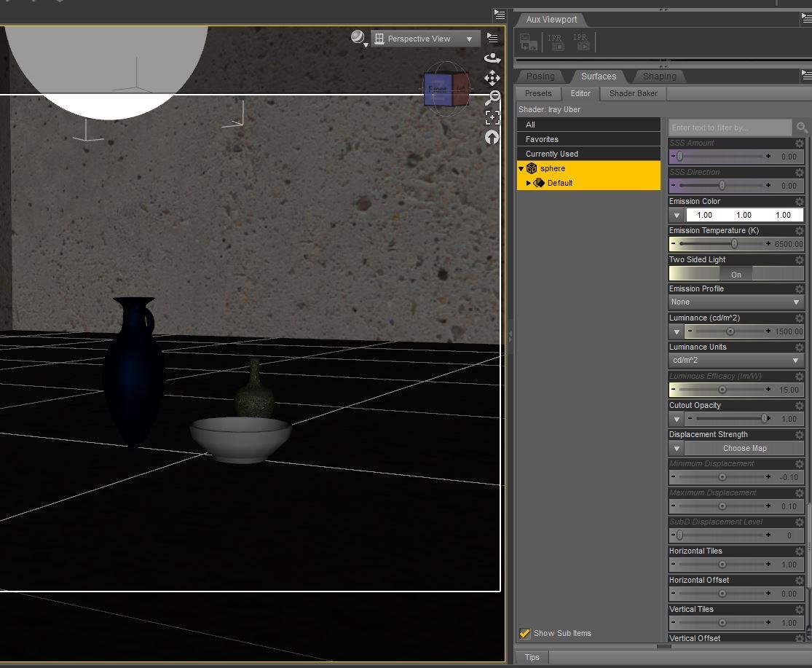Screen dimensions: 812x668
Task: Click the Aux Viewport render image icon
Action: coord(528,42)
